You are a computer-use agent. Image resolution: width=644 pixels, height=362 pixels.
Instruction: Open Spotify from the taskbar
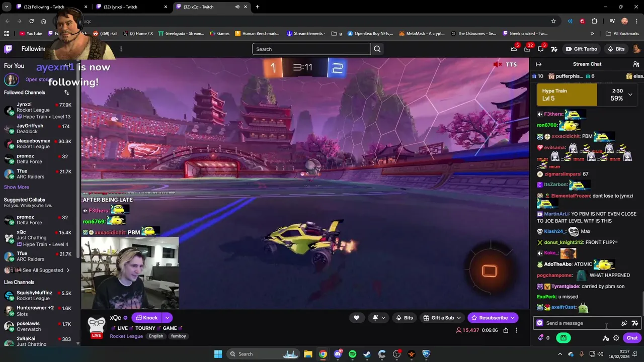pos(352,354)
